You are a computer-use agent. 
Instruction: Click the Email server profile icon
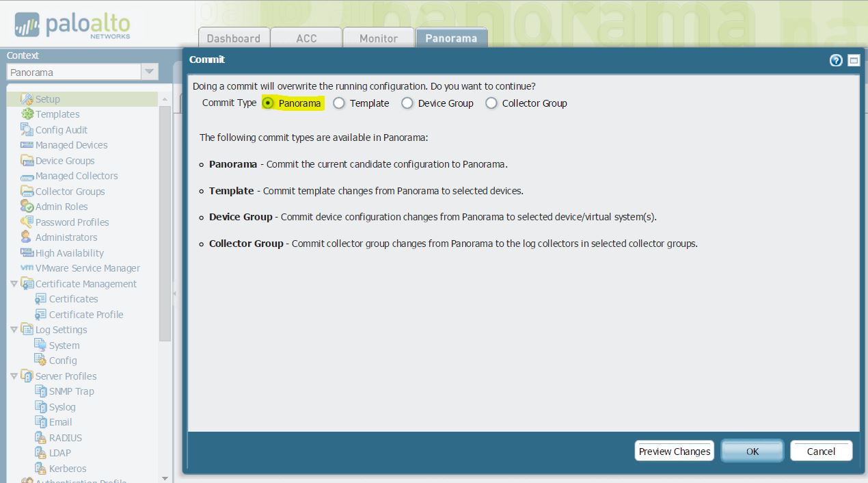[x=41, y=422]
